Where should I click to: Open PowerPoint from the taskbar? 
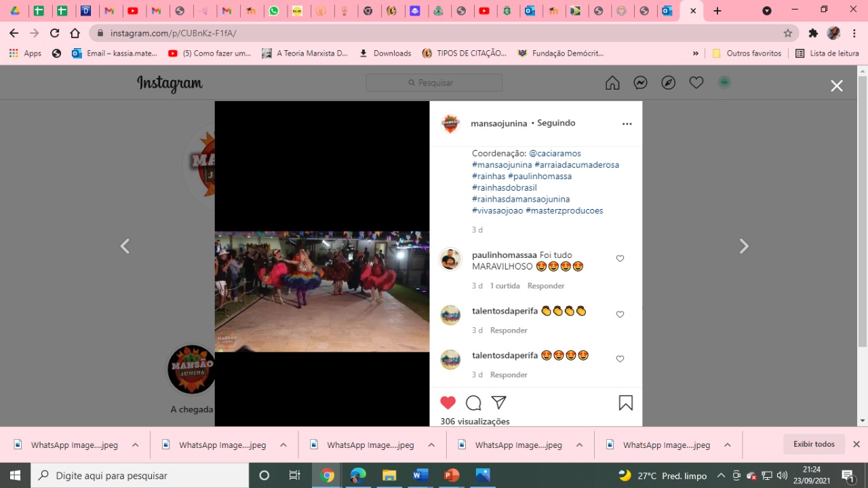452,475
